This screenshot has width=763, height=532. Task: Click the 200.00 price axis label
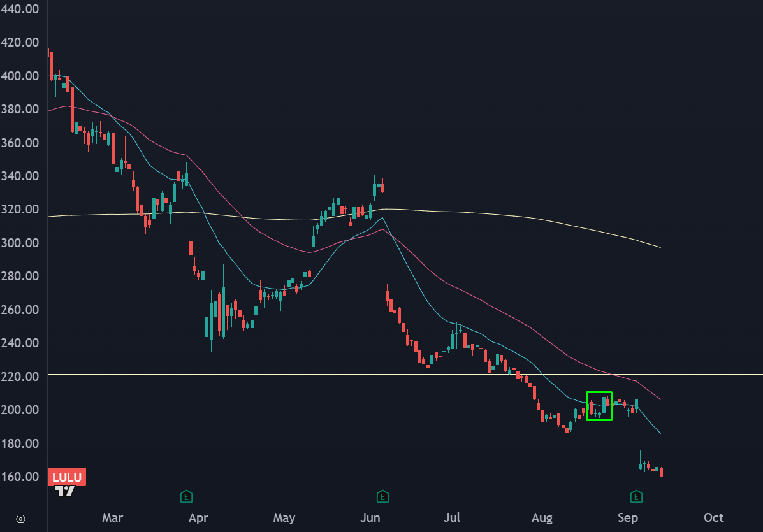pyautogui.click(x=20, y=410)
